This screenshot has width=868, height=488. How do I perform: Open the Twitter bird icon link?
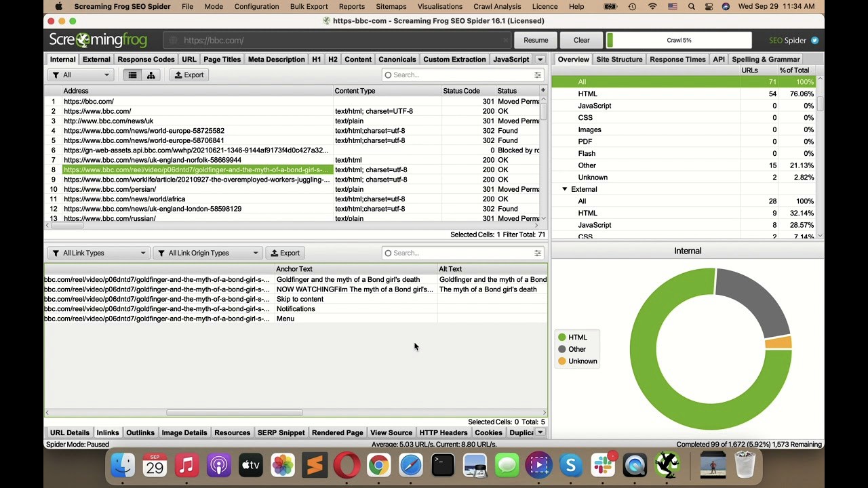[x=814, y=40]
